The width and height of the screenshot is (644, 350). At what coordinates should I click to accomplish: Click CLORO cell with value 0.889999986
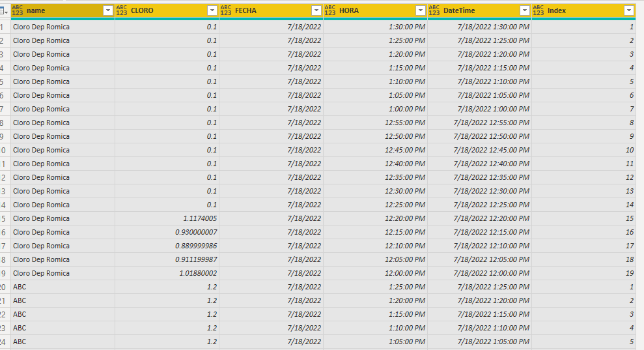click(x=167, y=246)
